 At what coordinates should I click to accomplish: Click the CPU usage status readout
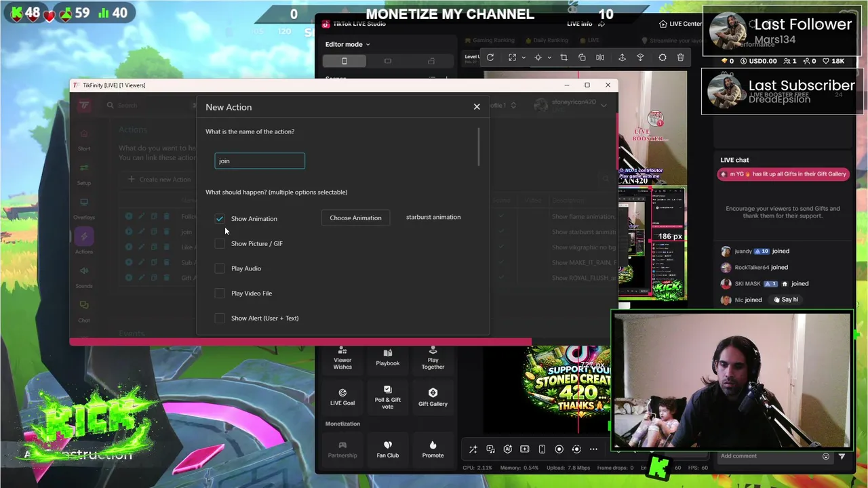point(477,468)
